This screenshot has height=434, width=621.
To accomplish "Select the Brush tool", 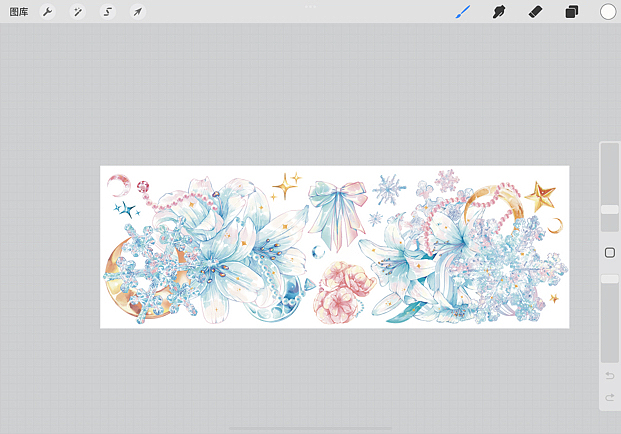I will click(463, 12).
